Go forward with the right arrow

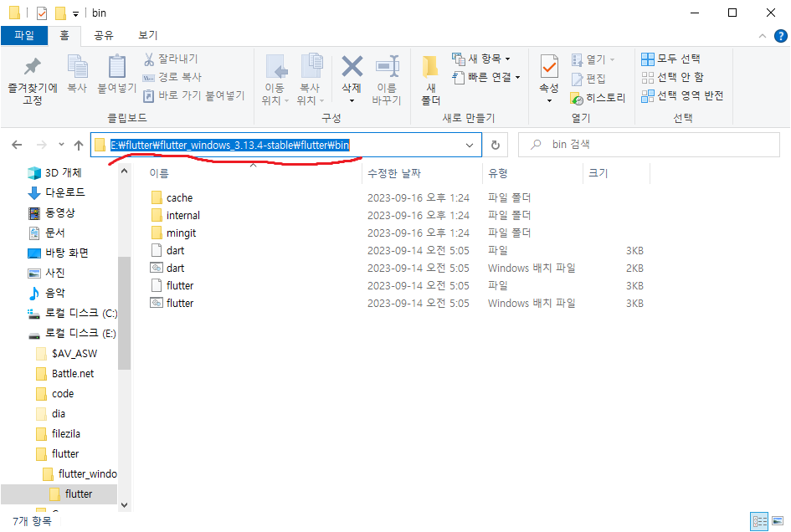coord(41,146)
